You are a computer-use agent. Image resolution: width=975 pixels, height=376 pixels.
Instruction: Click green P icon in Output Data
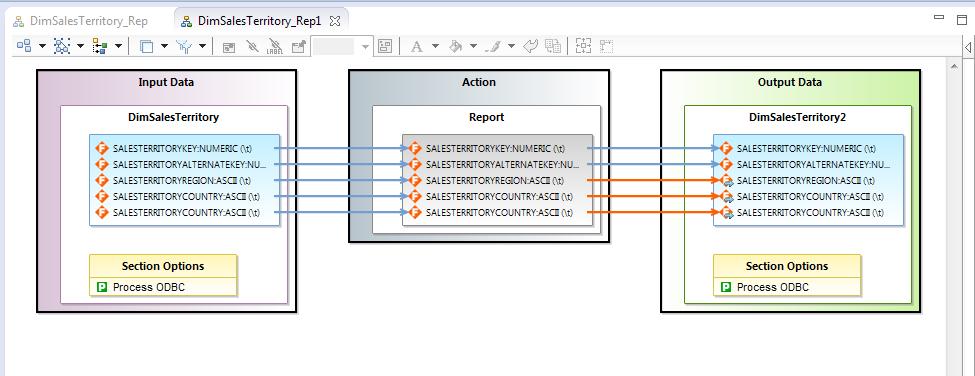click(x=726, y=287)
